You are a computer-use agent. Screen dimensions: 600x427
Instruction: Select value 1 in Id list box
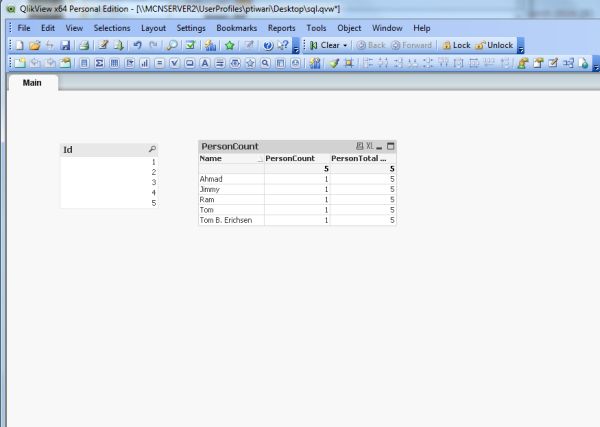point(109,162)
